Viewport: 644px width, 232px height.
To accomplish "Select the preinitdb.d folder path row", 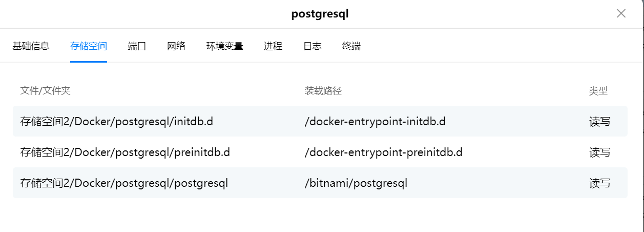I will 320,152.
